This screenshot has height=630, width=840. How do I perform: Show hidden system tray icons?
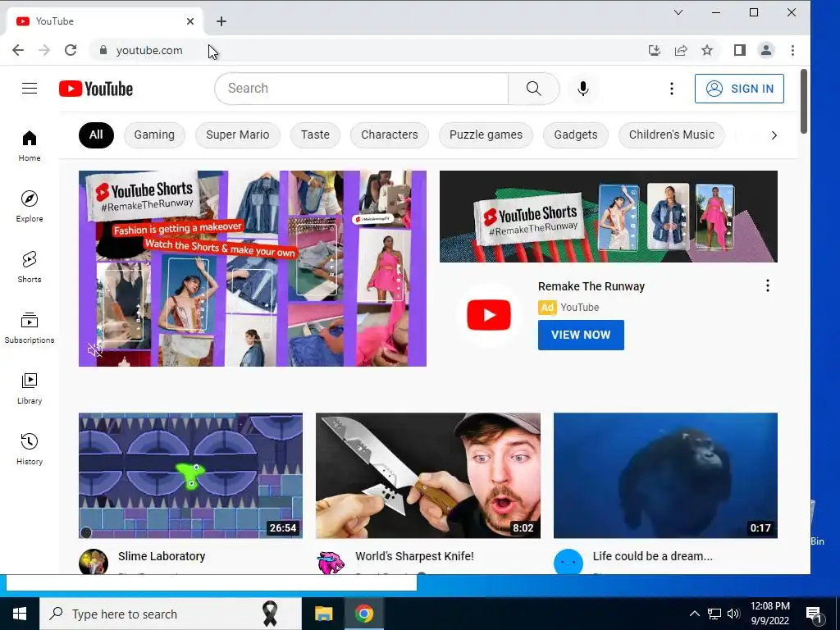(694, 614)
